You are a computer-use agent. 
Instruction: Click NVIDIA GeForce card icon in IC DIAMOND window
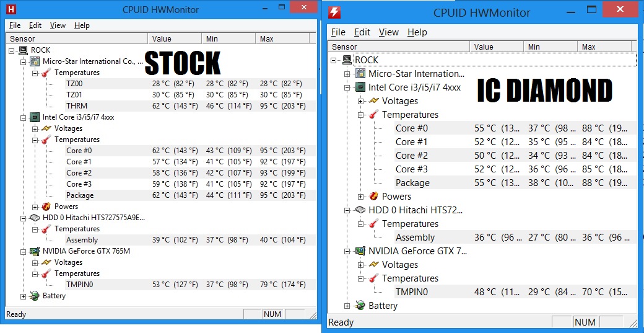pos(360,251)
